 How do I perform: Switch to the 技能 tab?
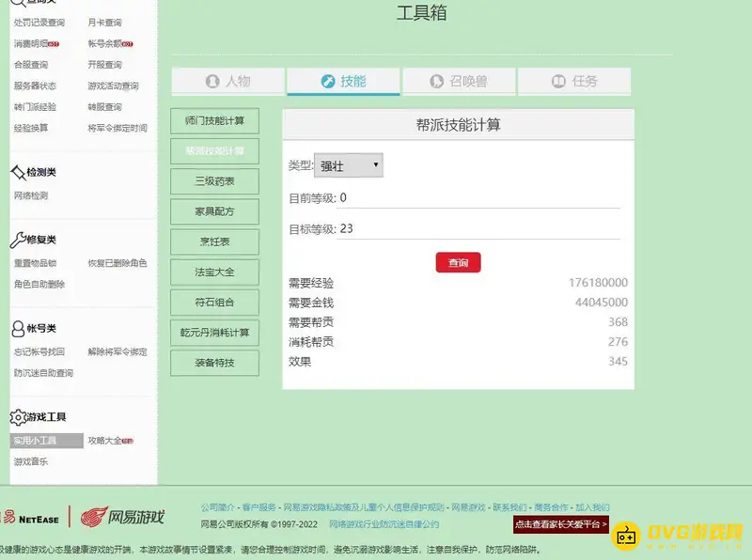pyautogui.click(x=343, y=81)
